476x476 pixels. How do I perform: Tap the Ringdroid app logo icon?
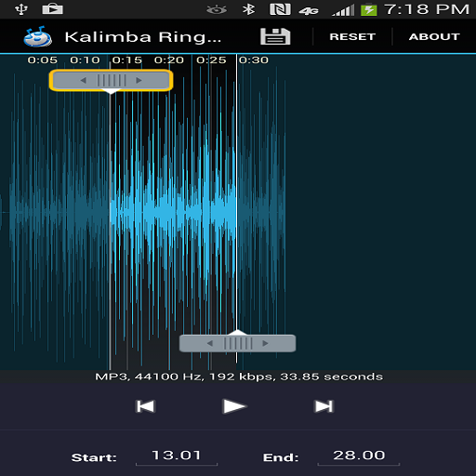(37, 36)
